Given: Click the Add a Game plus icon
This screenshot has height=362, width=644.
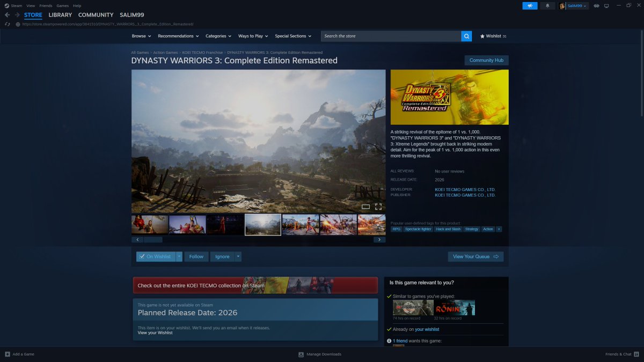Looking at the screenshot, I should pos(8,354).
